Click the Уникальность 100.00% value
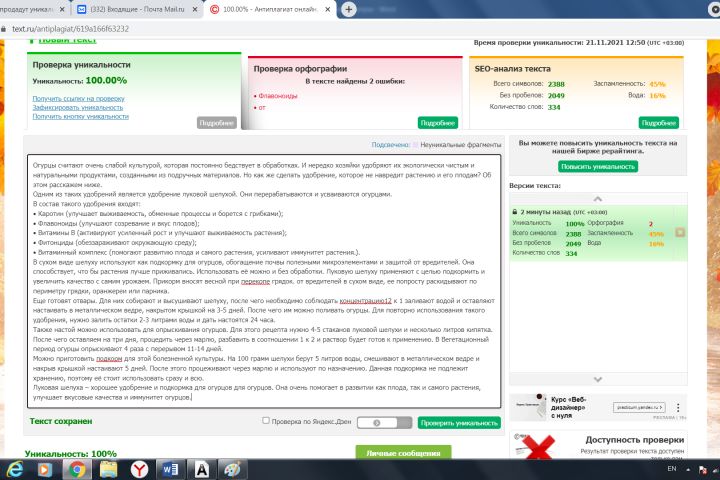Image resolution: width=720 pixels, height=480 pixels. pyautogui.click(x=106, y=80)
